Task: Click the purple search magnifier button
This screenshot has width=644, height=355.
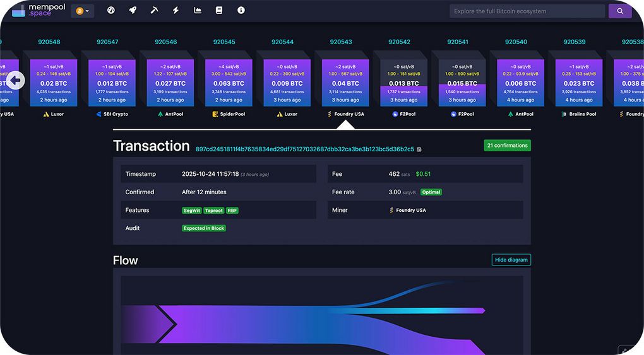Action: 619,11
